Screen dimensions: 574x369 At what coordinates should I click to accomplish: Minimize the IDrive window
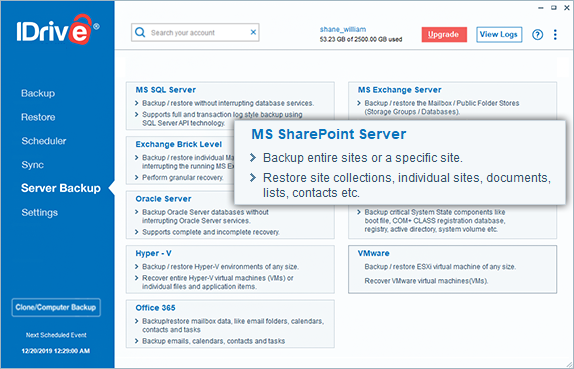pos(541,8)
